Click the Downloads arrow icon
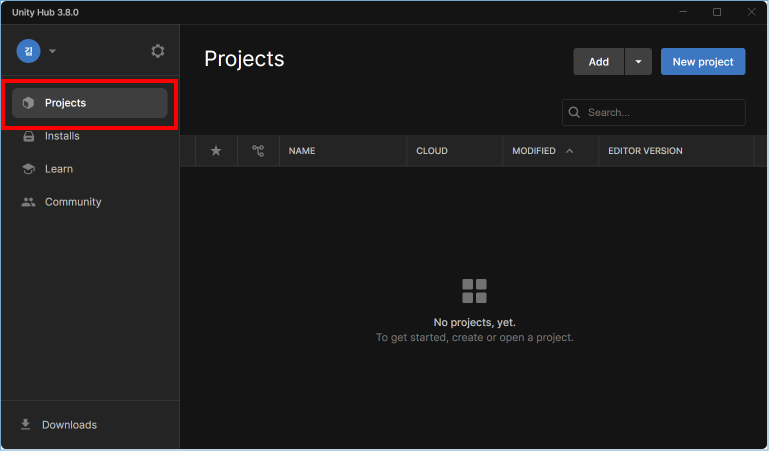769x451 pixels. pos(26,425)
